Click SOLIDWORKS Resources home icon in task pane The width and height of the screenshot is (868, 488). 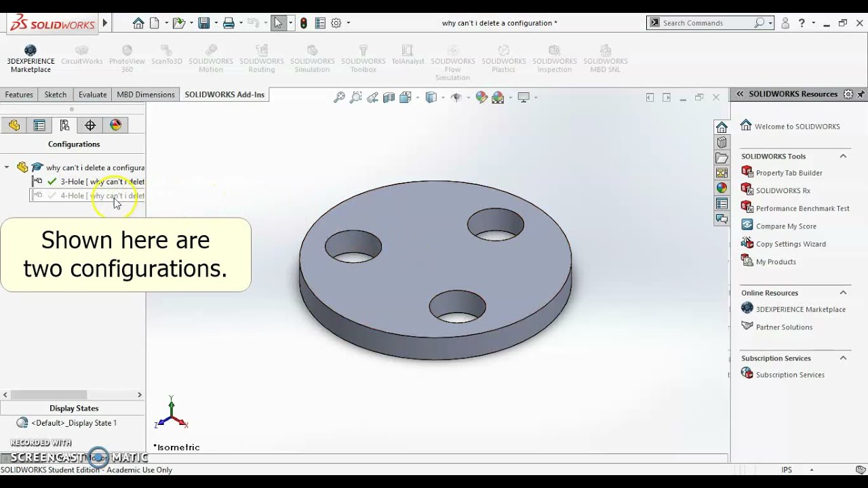(x=722, y=127)
